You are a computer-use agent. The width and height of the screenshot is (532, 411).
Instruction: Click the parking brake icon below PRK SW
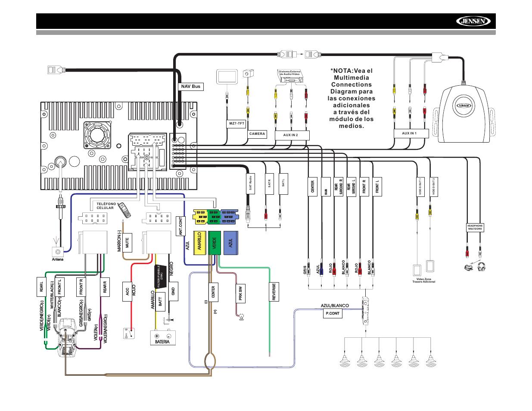(x=242, y=318)
